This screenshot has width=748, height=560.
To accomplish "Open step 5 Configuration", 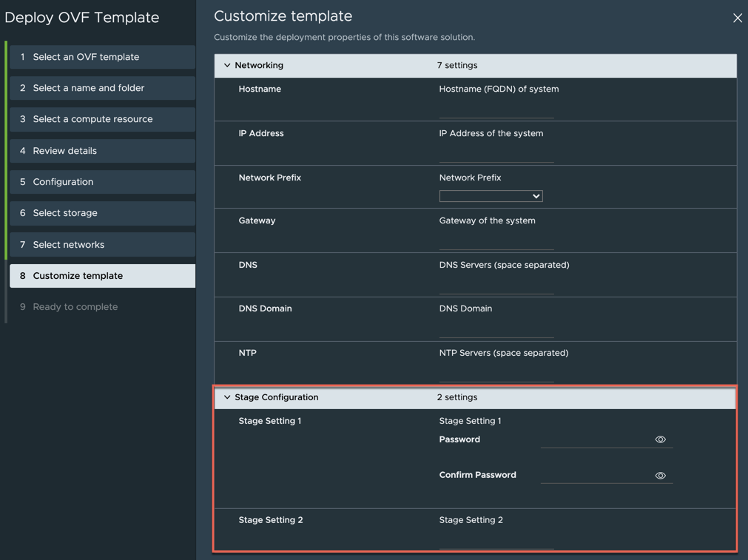I will [x=103, y=182].
